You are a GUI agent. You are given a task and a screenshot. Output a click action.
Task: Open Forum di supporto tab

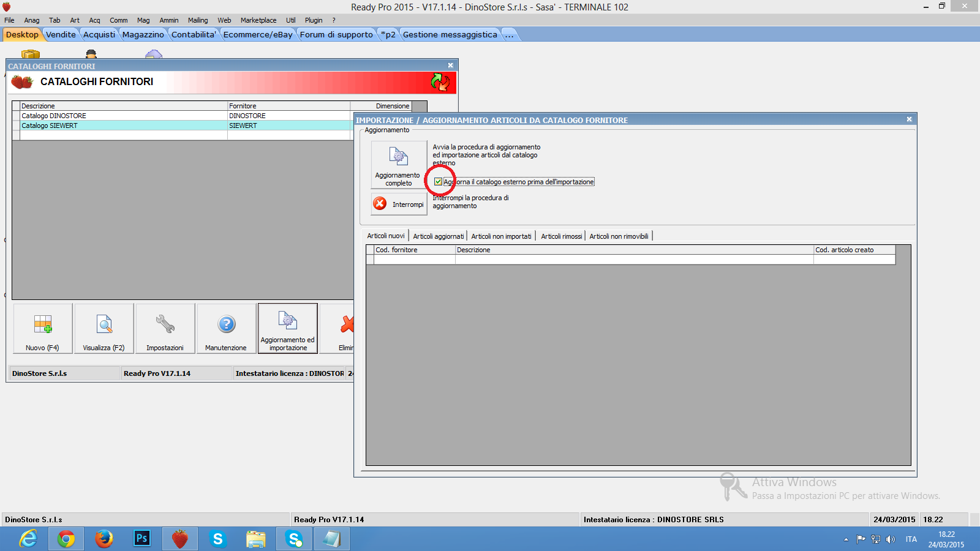pos(336,34)
